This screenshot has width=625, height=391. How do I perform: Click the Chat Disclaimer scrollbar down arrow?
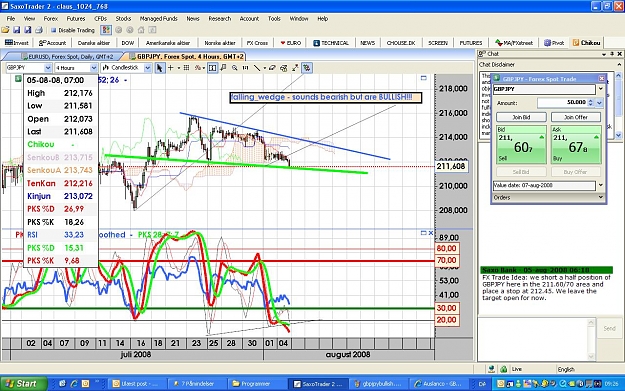coord(619,136)
